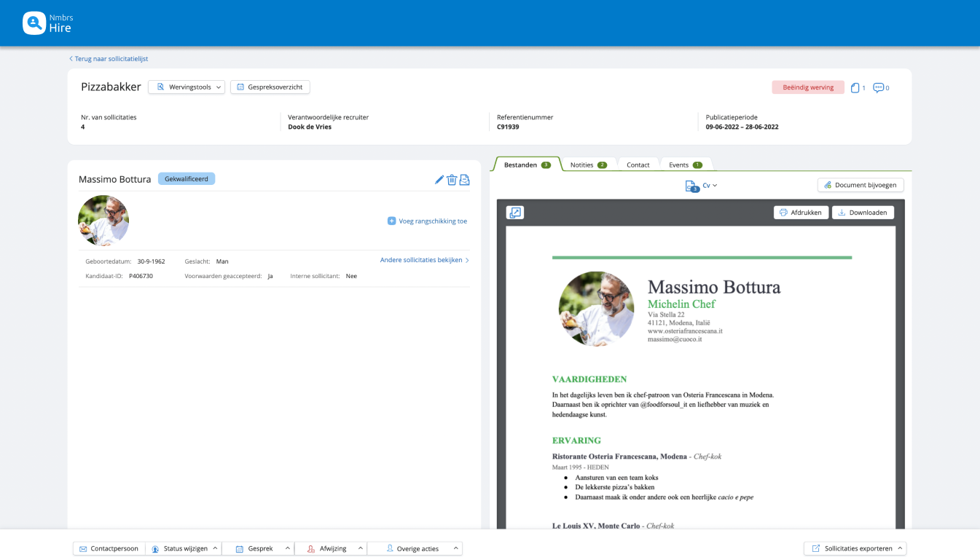Delete the candidate using trash icon
The image size is (980, 557).
point(452,180)
